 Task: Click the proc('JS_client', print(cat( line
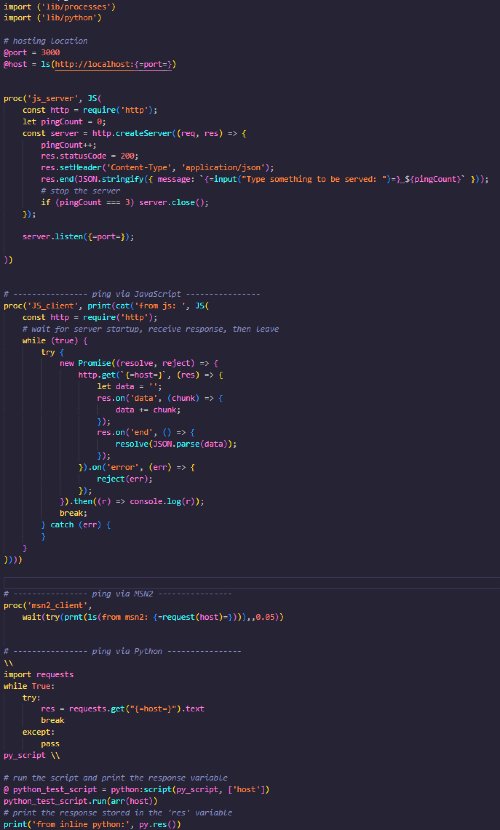106,305
